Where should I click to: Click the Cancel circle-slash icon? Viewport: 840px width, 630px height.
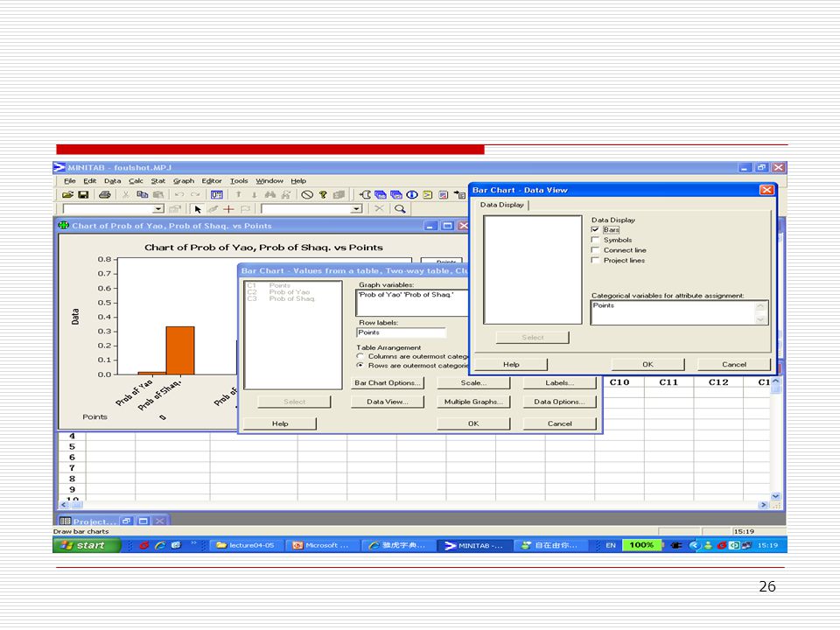pos(307,194)
